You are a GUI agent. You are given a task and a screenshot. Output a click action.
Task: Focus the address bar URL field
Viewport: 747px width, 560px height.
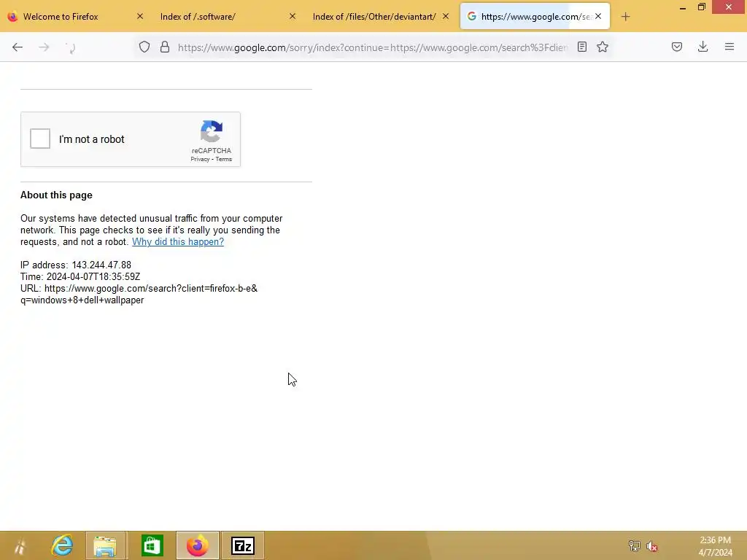[x=373, y=47]
